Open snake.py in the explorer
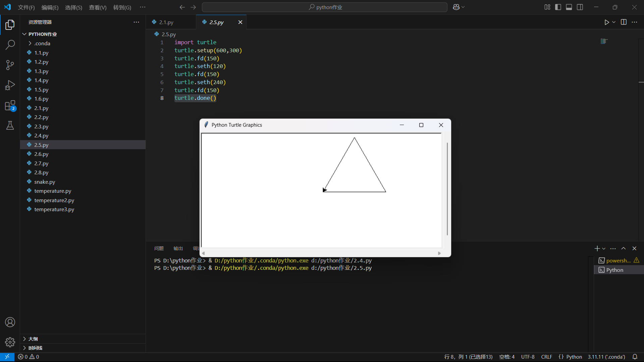The height and width of the screenshot is (362, 644). tap(45, 182)
